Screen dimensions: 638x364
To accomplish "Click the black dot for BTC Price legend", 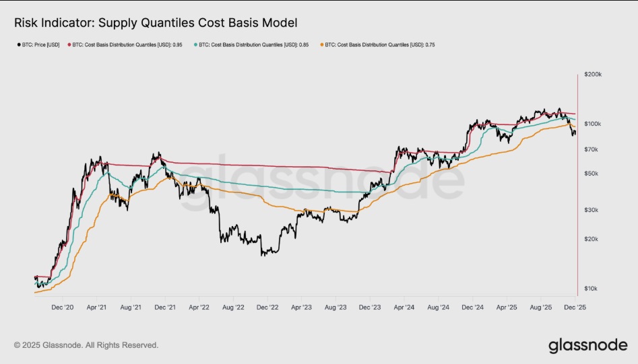I will click(17, 44).
